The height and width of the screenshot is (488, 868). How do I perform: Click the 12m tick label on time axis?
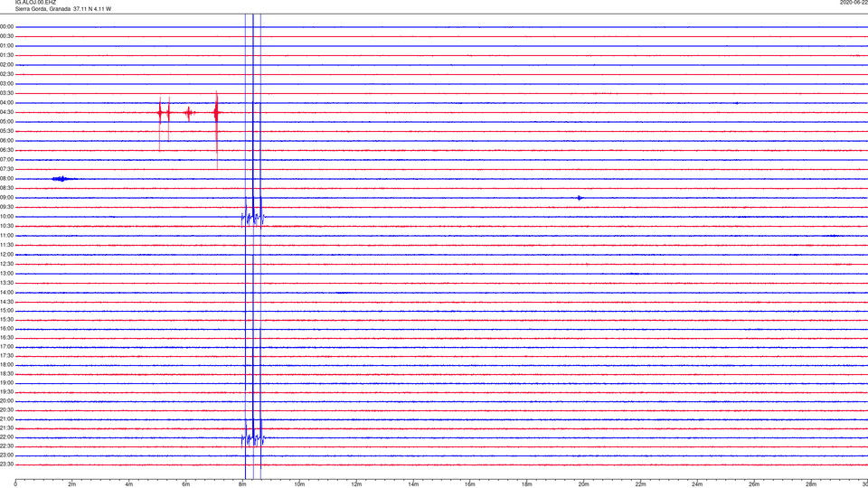[356, 484]
